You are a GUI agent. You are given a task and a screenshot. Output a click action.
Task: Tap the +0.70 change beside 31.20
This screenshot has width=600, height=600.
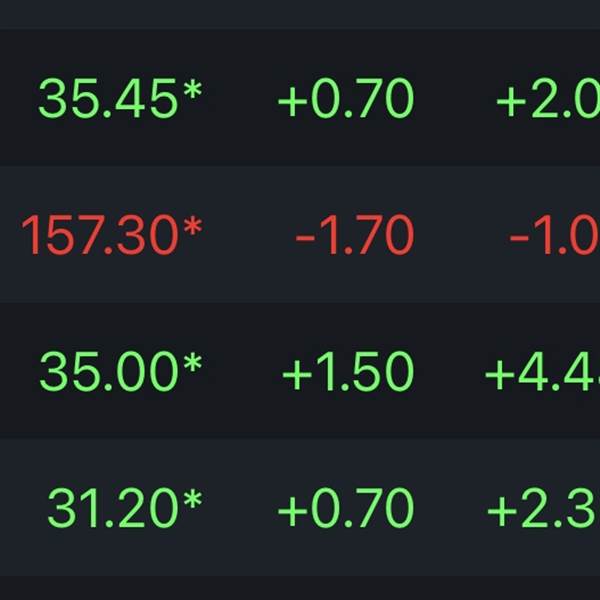coord(346,508)
